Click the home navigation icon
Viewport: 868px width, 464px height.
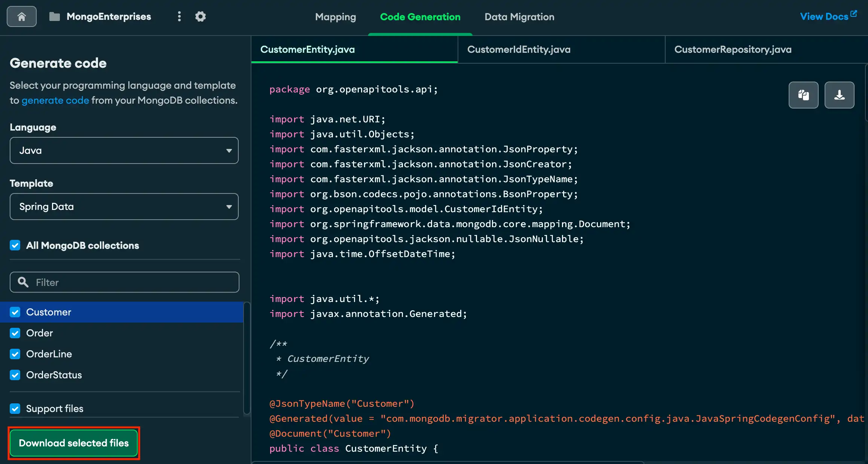21,16
